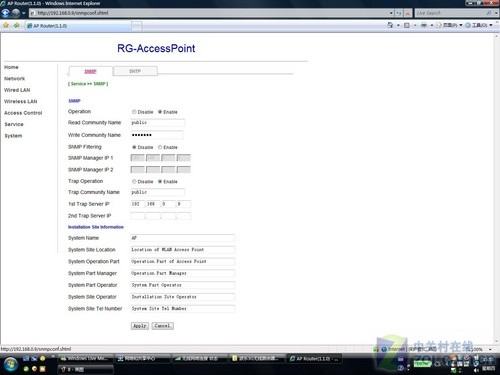
Task: Open the address bar dropdown arrow
Action: click(391, 13)
